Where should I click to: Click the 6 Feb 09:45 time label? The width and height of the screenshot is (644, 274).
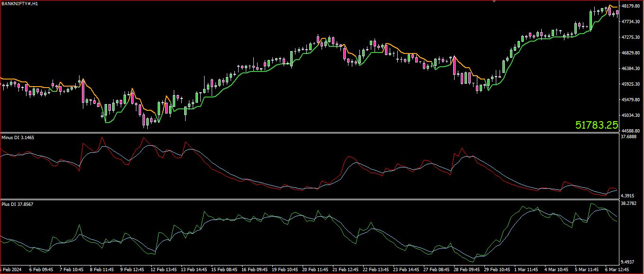[41, 270]
